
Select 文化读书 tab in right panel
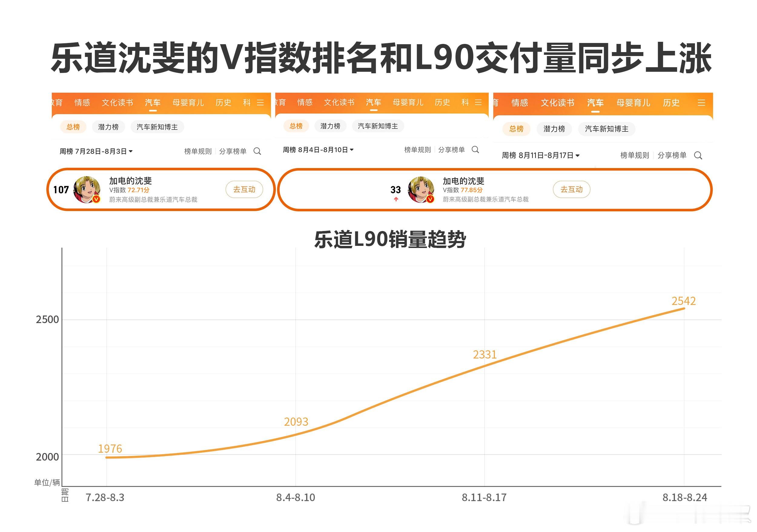coord(557,103)
